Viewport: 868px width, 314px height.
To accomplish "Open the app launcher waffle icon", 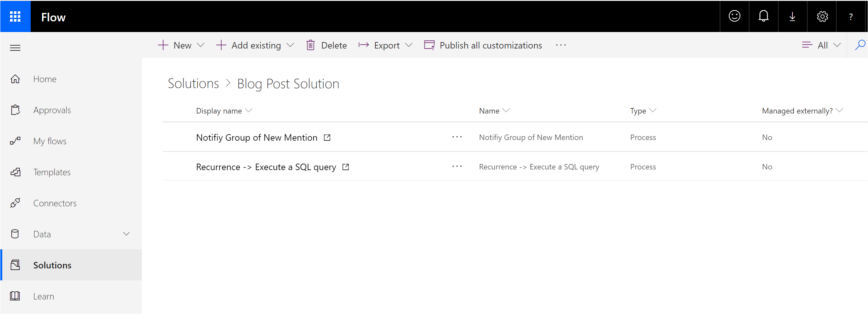I will (x=15, y=16).
